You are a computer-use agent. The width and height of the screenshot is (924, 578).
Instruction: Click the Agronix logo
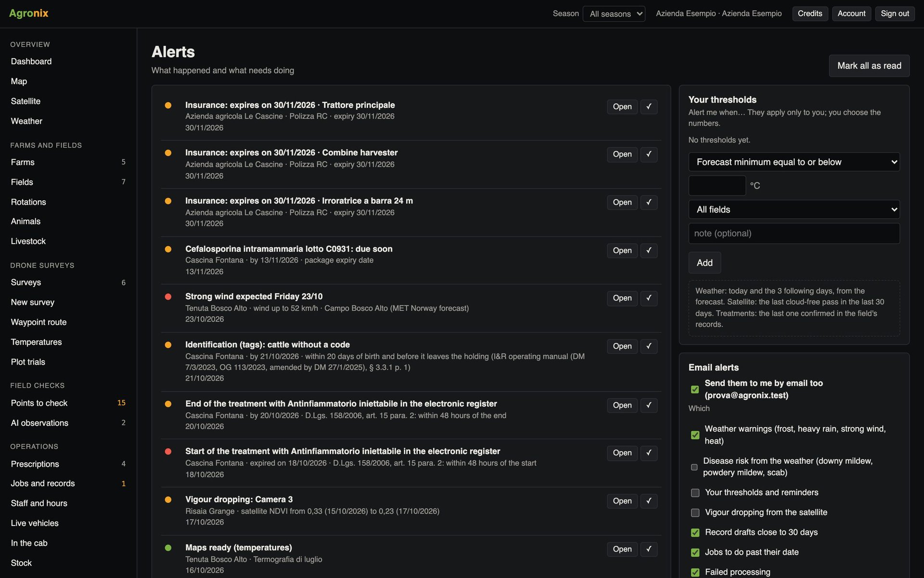pos(29,13)
